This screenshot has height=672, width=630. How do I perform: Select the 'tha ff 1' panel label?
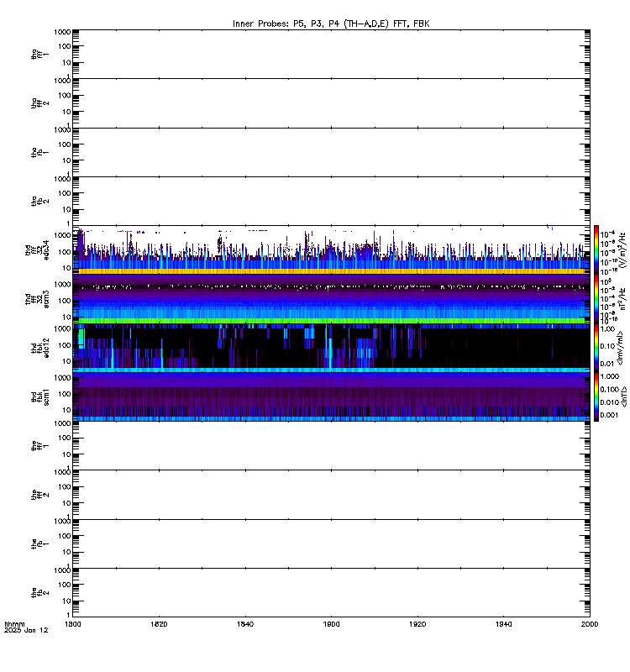39,54
